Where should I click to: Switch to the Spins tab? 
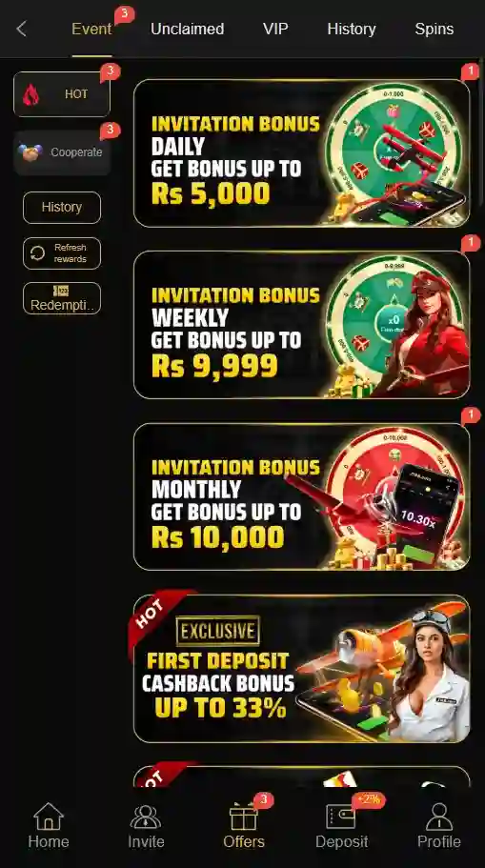pos(434,29)
